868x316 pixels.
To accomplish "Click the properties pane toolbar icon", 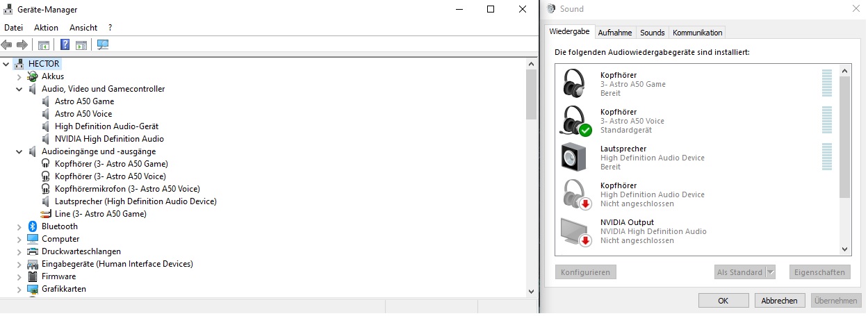I will tap(81, 45).
